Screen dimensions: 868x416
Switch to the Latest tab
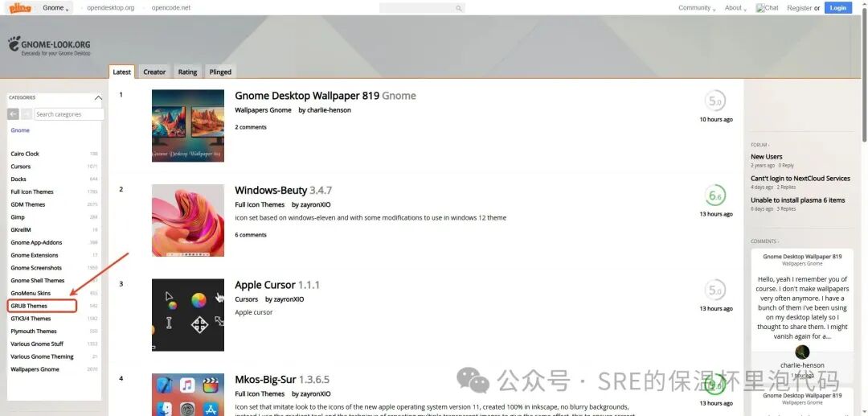coord(122,72)
